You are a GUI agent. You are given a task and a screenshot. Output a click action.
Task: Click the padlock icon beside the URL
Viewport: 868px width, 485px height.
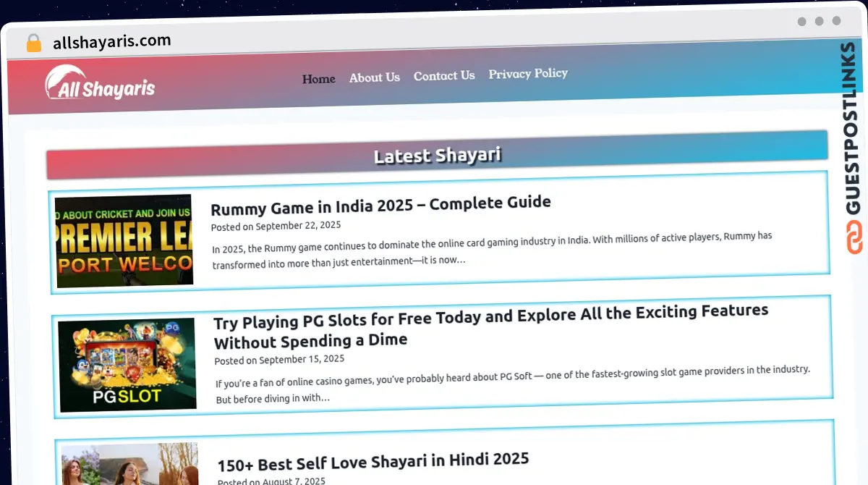pyautogui.click(x=33, y=43)
